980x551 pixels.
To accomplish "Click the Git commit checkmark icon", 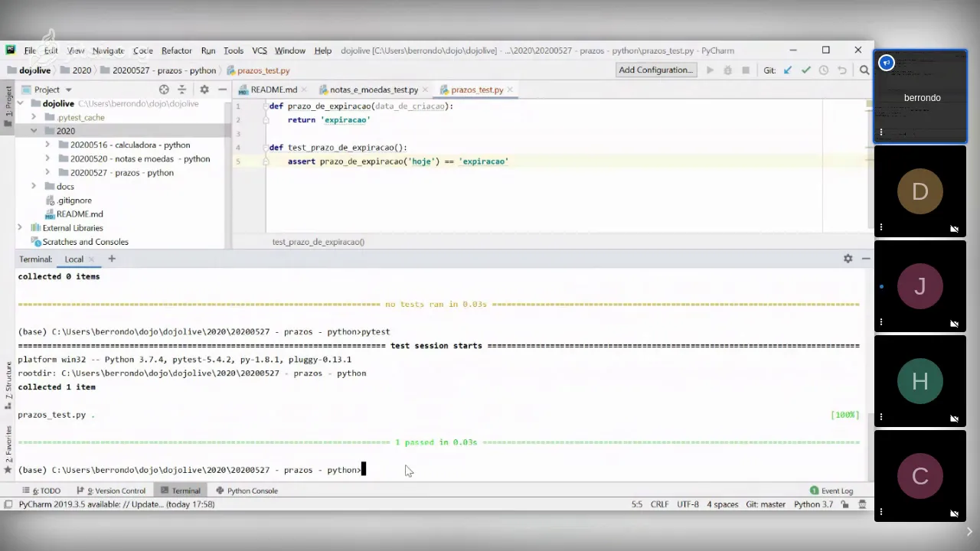I will tap(805, 70).
